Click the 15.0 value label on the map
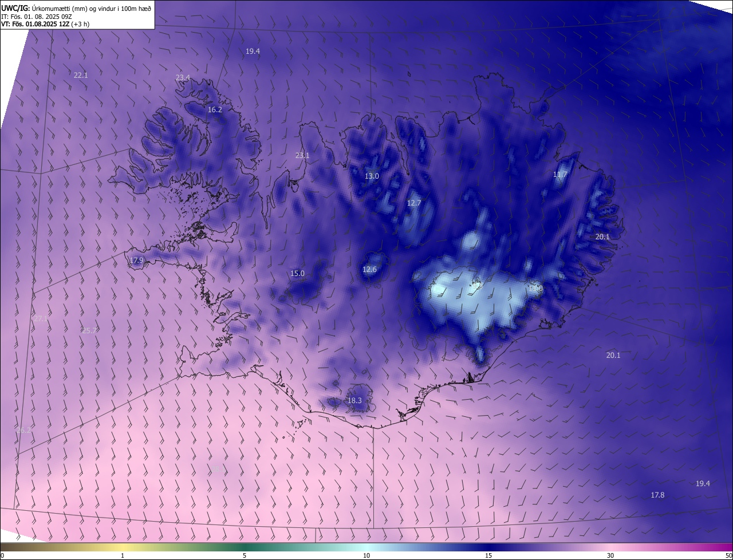This screenshot has width=733, height=560. click(x=297, y=273)
